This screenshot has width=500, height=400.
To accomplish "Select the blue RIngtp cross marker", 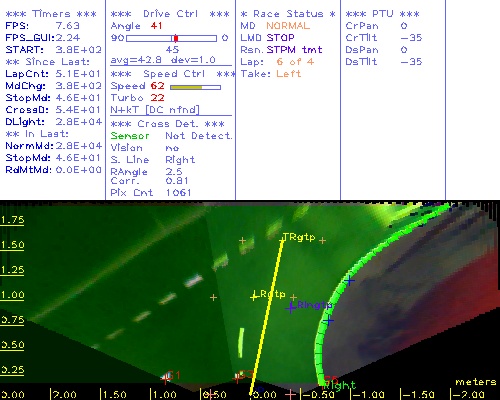I will click(291, 308).
